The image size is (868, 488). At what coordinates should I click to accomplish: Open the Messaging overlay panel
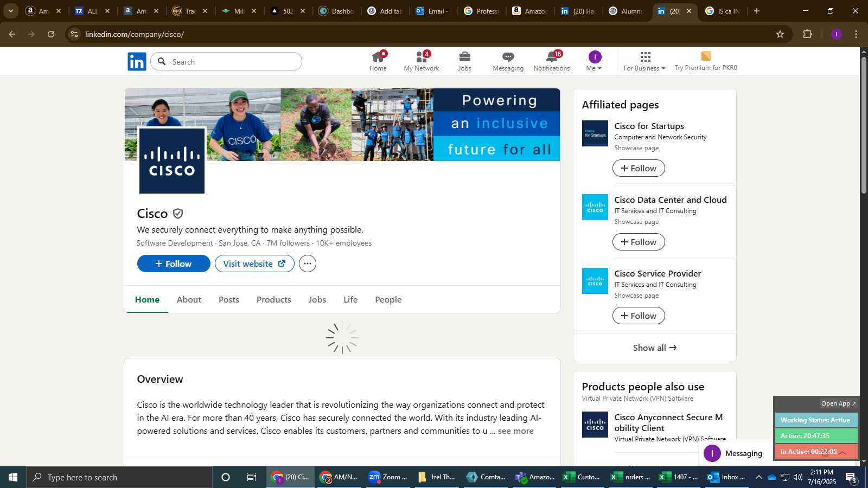point(743,453)
